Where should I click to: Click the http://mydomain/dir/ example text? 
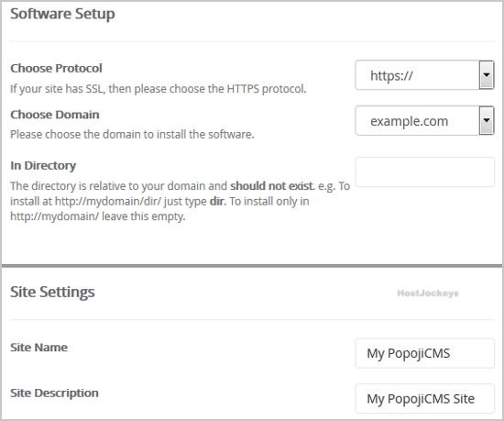(108, 202)
